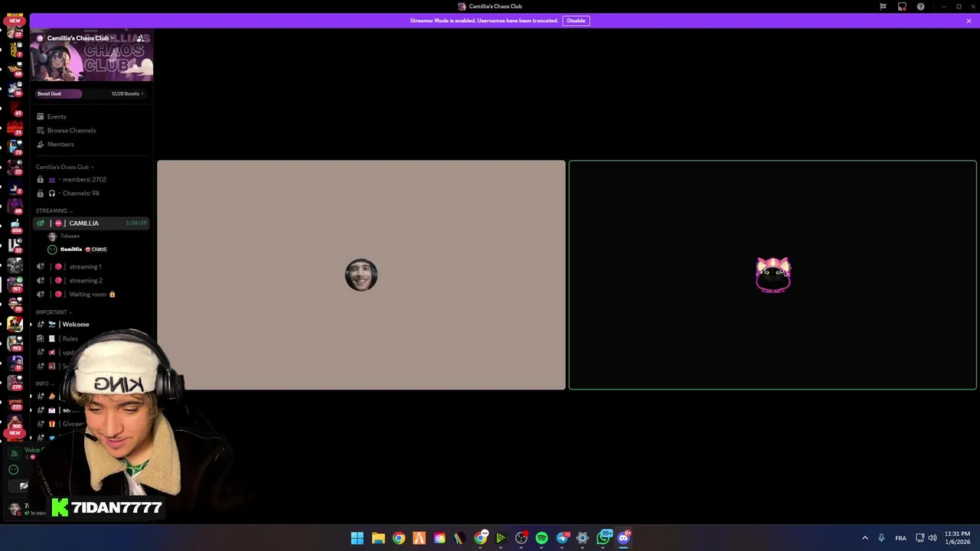
Task: Open the Settings gear on the taskbar
Action: [x=583, y=538]
